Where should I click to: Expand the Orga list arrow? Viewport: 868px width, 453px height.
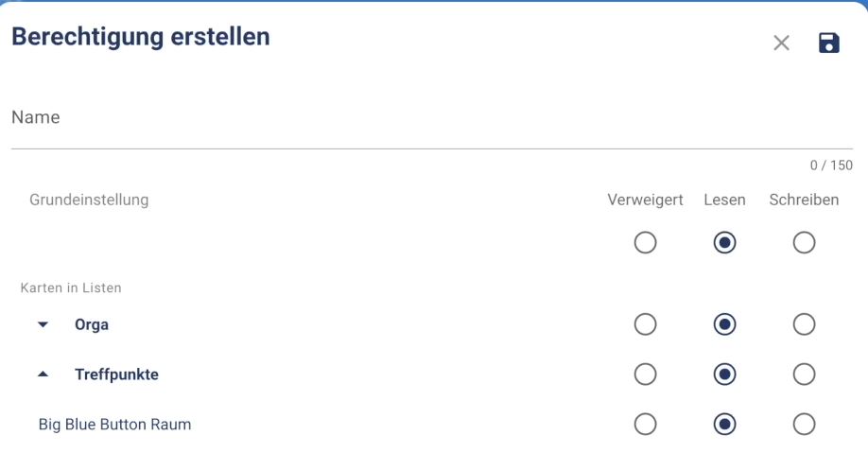[x=43, y=324]
